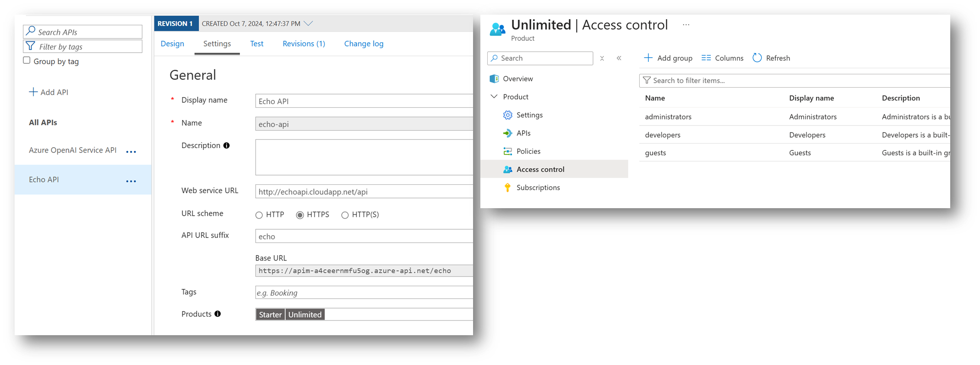The image size is (980, 365).
Task: Click the Add API button
Action: [49, 92]
